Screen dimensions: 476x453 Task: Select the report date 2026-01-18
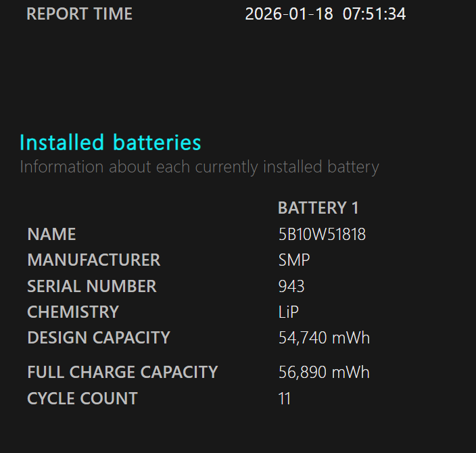pos(289,14)
